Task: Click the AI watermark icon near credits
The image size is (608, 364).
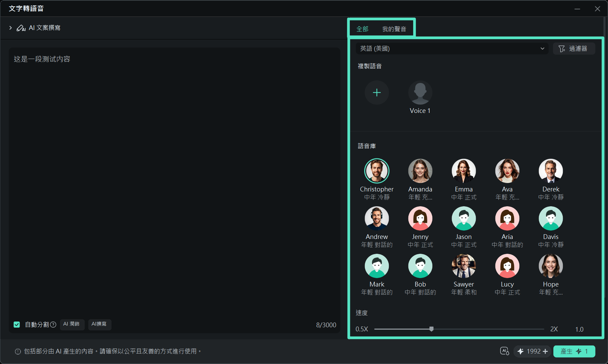Action: (x=504, y=351)
